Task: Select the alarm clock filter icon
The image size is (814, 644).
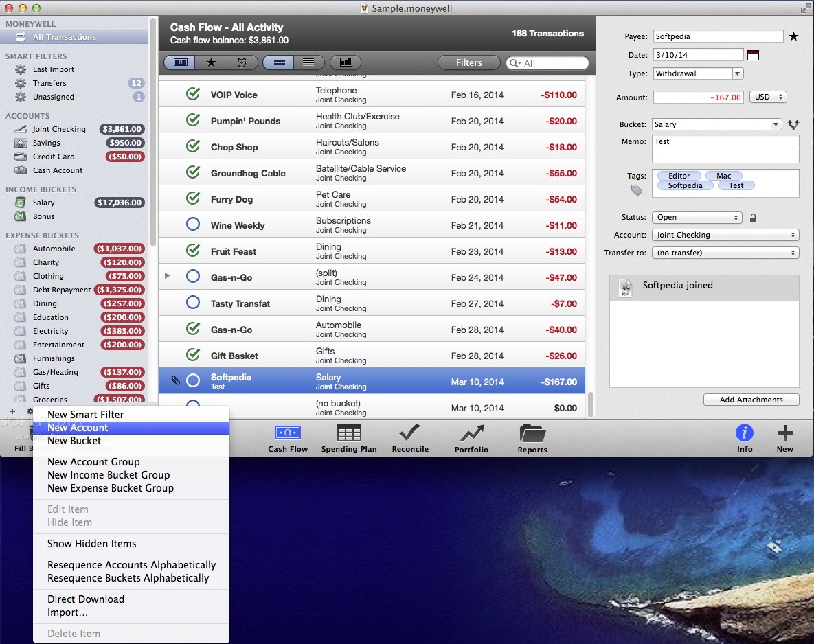Action: 242,62
